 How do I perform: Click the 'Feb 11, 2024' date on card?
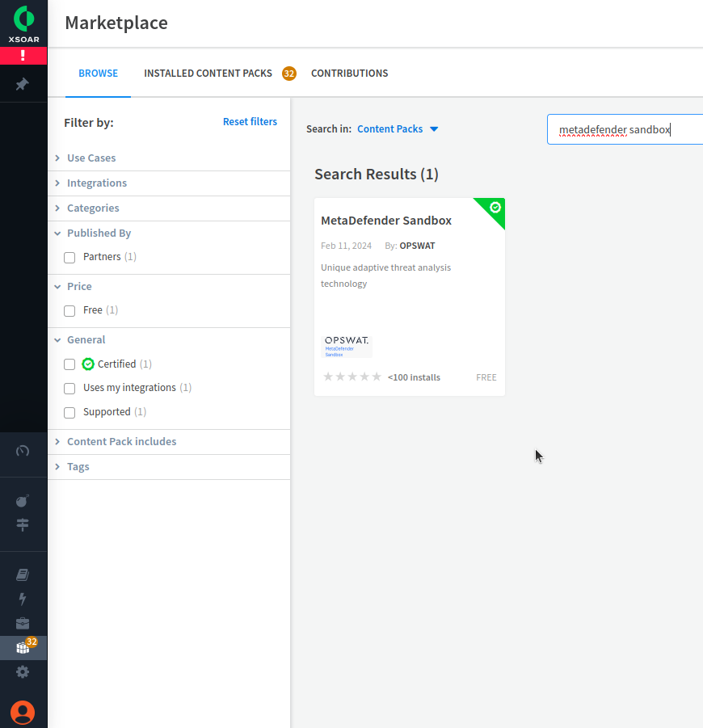pyautogui.click(x=347, y=246)
